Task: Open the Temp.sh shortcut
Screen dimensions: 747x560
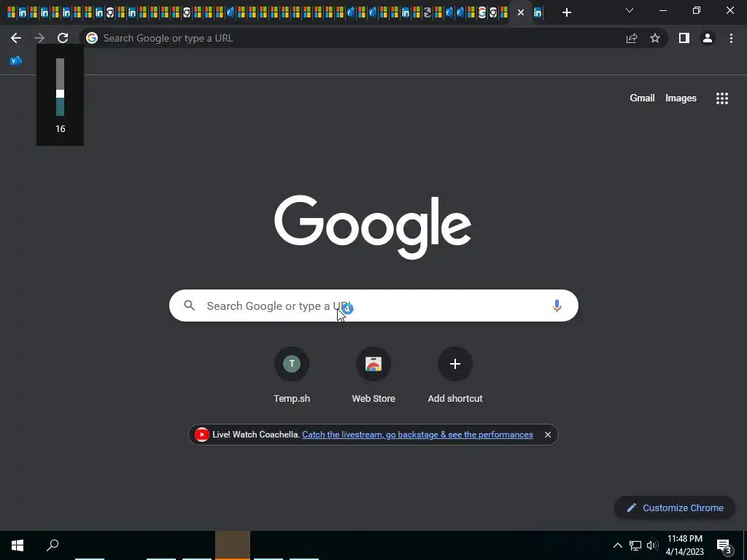Action: point(292,376)
